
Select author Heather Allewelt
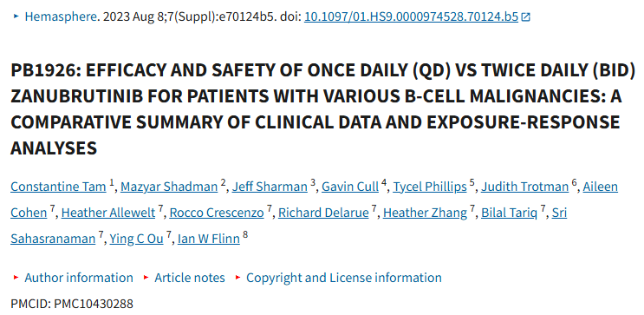tap(108, 213)
